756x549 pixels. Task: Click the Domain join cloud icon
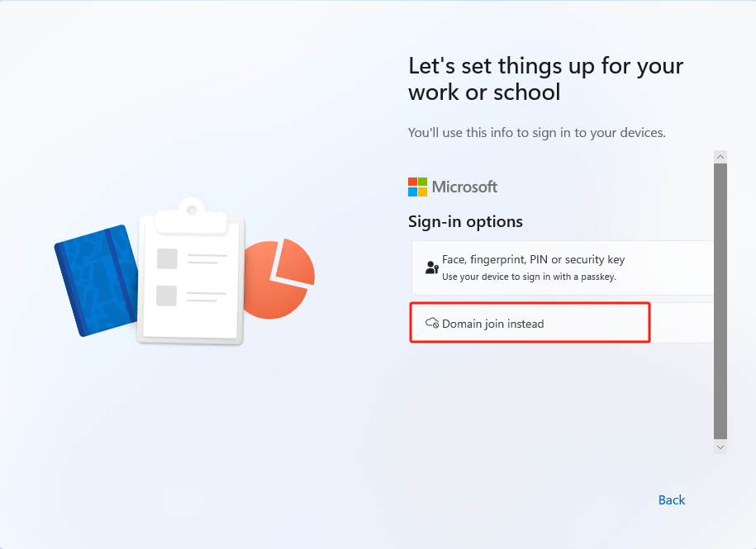(432, 323)
